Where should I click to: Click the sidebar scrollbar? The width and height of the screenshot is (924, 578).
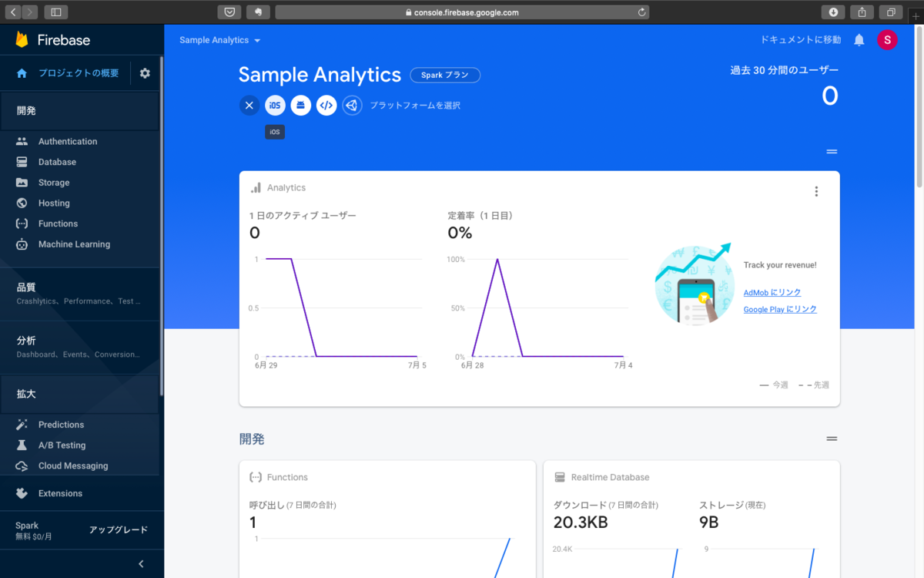tap(161, 227)
